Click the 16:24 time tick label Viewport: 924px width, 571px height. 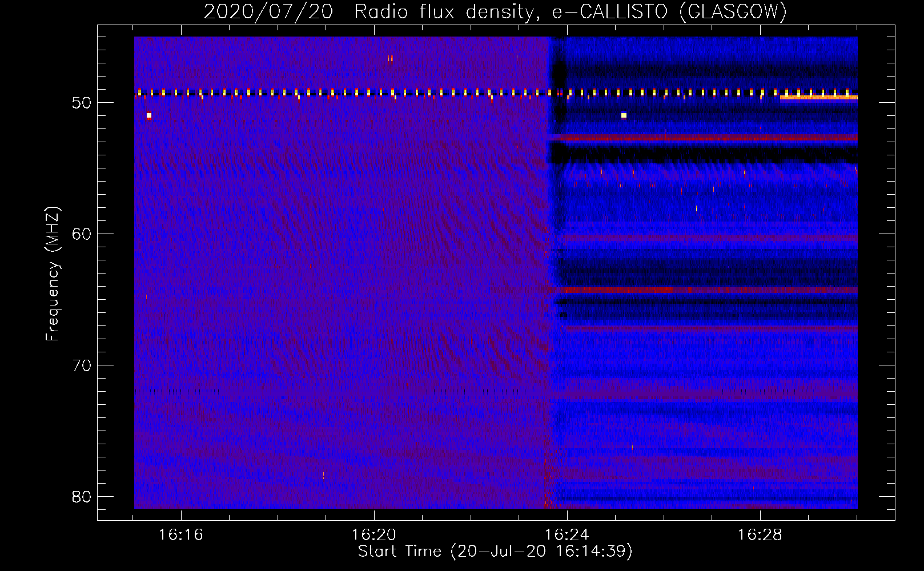[x=567, y=535]
